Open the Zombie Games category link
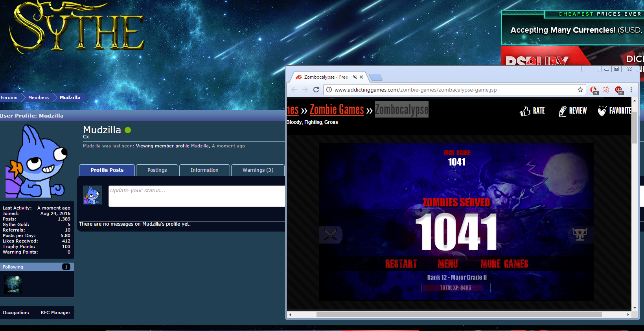 [337, 110]
